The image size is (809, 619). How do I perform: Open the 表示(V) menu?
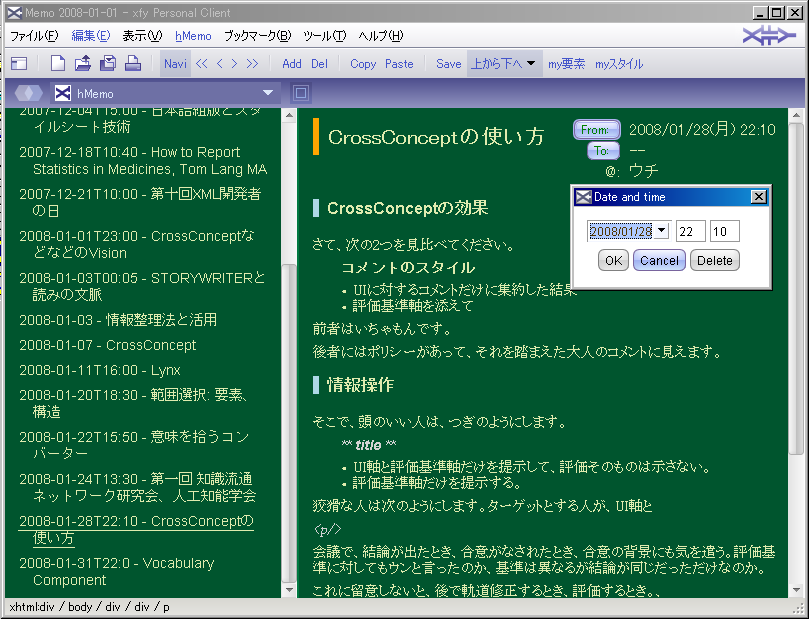point(142,36)
